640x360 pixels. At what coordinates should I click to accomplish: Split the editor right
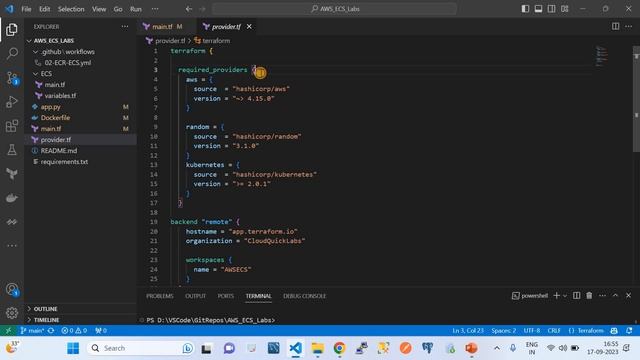(x=615, y=27)
